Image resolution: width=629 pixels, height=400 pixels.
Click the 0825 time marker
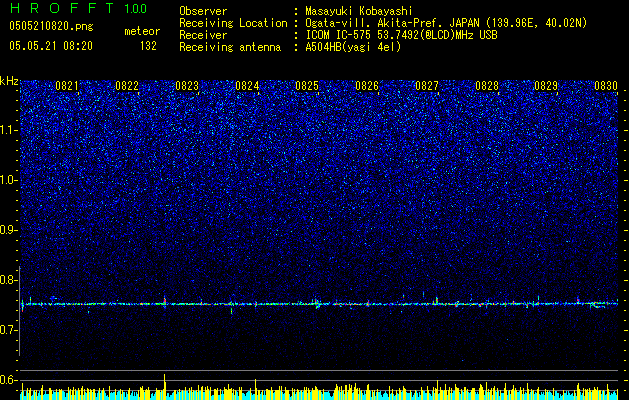click(307, 86)
